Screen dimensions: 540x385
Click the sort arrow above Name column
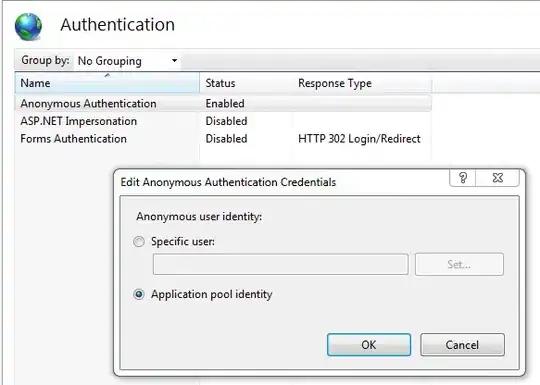coord(107,75)
